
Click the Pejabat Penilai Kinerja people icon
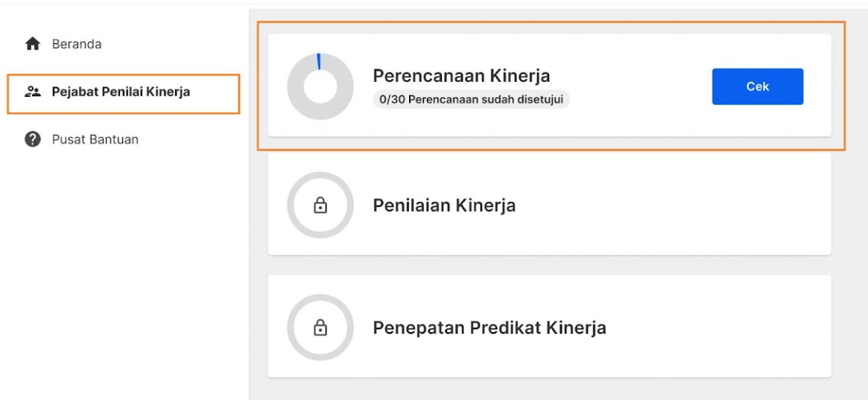tap(33, 92)
